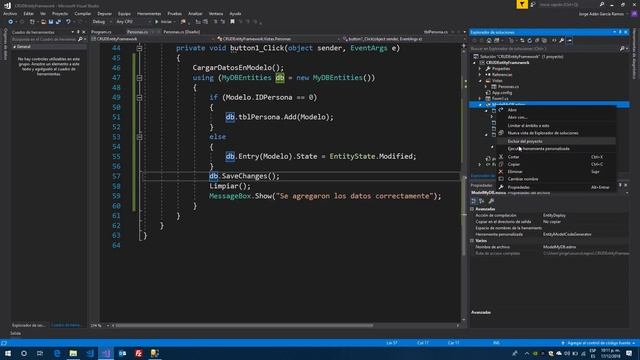Open the Ayuda menu
Screen dimensions: 640x360
235,13
